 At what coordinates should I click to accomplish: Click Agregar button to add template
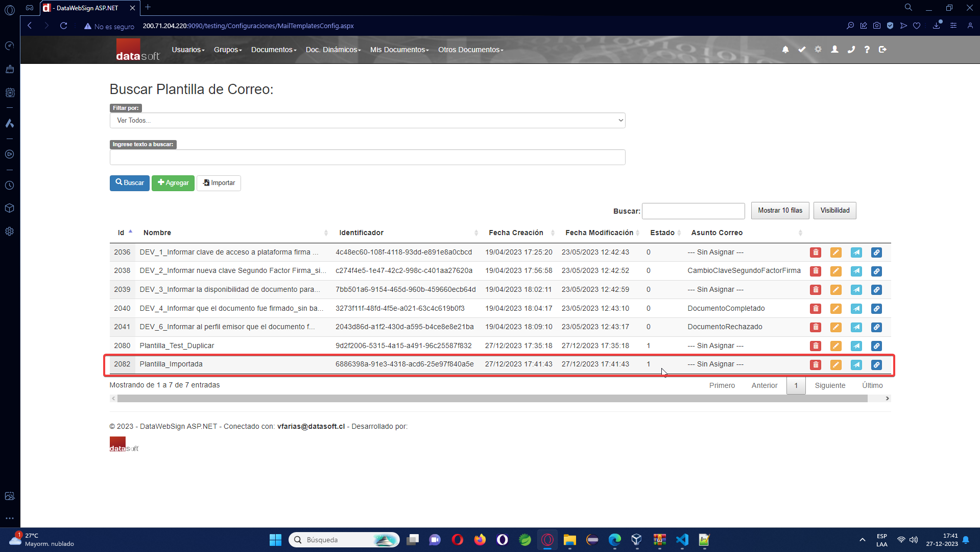(173, 183)
